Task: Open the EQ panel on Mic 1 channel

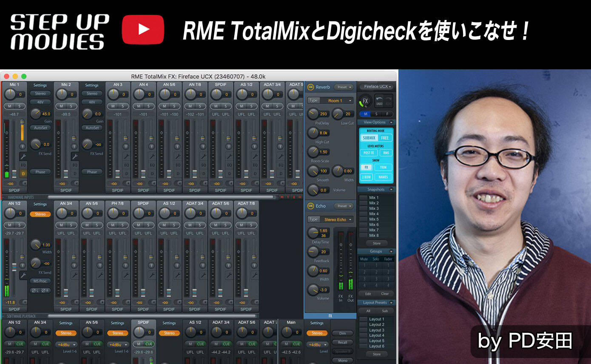Action: (23, 165)
